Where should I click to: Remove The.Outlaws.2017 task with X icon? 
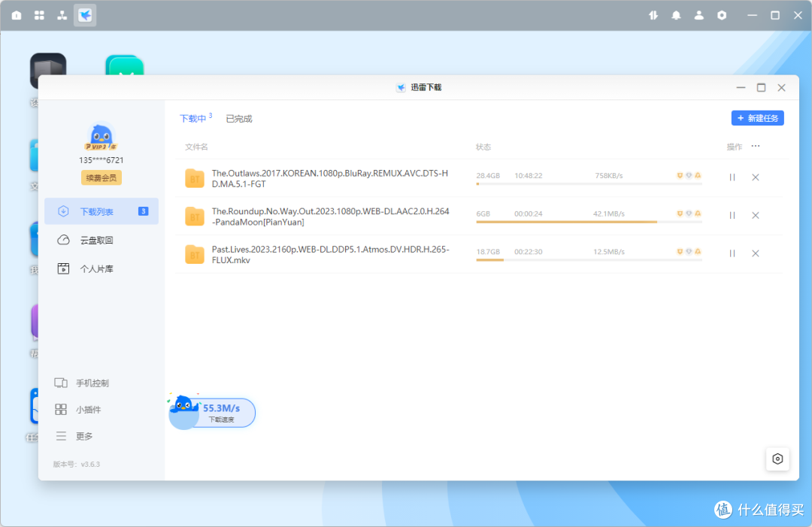tap(756, 177)
